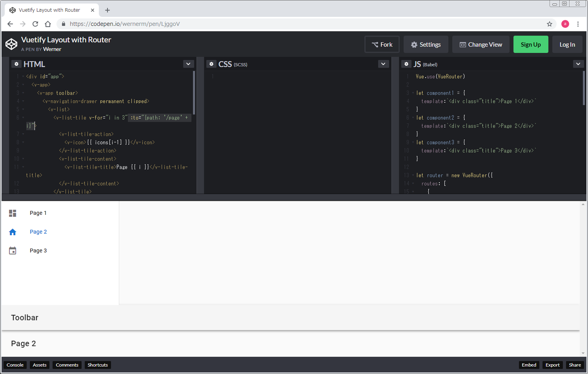Screen dimensions: 588x374
Task: Expand the HTML panel dropdown chevron
Action: [x=188, y=64]
